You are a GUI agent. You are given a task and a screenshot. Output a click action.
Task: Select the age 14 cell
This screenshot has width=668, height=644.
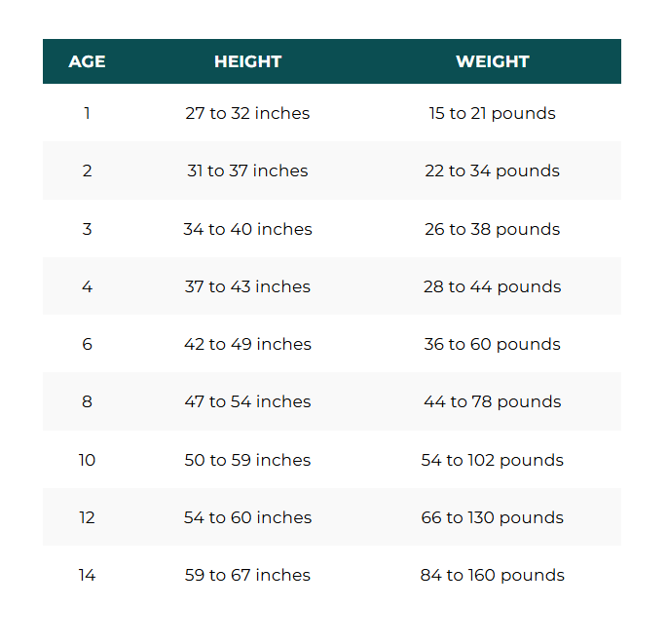[87, 576]
